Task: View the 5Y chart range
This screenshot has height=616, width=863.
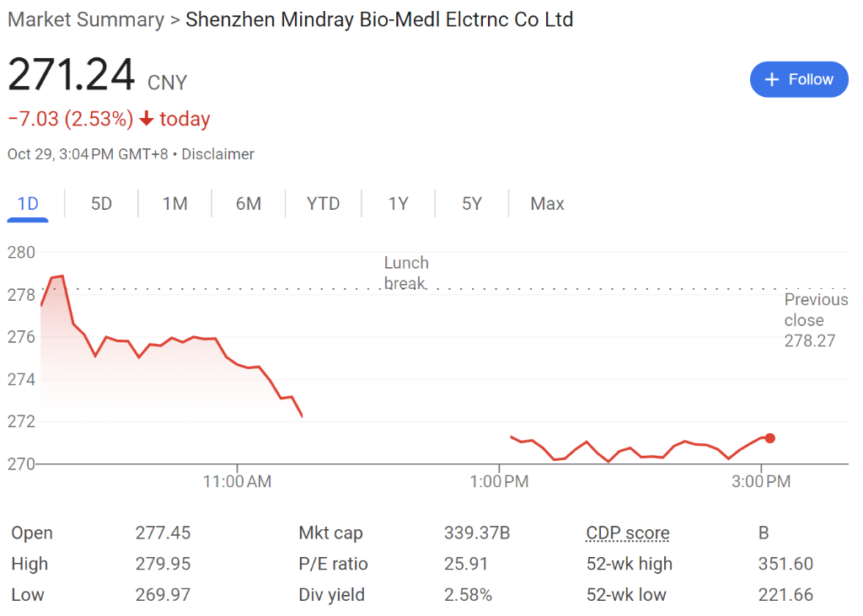Action: 471,204
